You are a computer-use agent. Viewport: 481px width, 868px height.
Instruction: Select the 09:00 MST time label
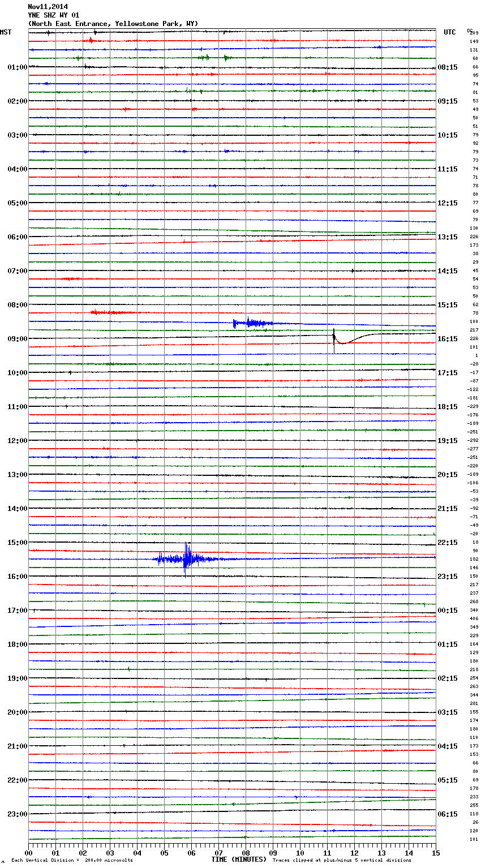click(17, 339)
